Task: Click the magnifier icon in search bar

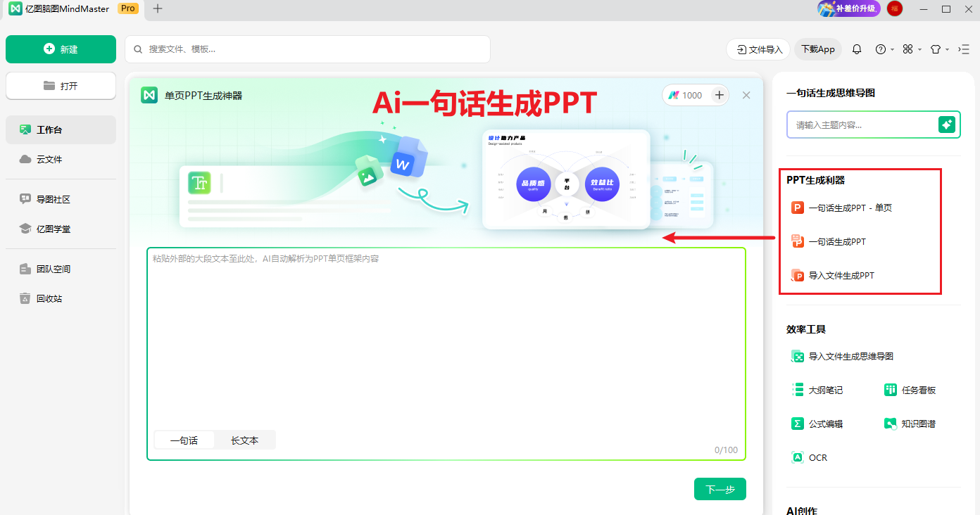Action: (138, 49)
